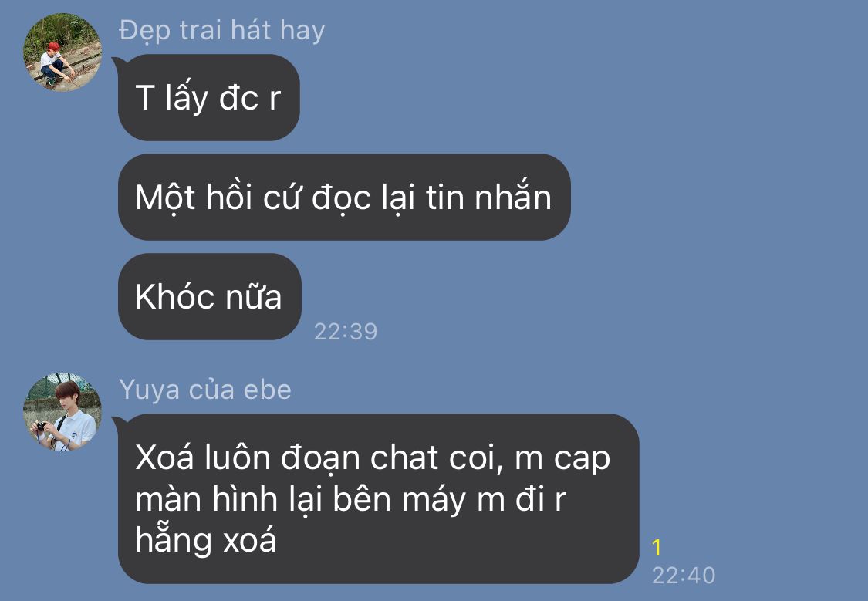Click the red-haired person in the top avatar
The width and height of the screenshot is (868, 601).
pyautogui.click(x=54, y=62)
